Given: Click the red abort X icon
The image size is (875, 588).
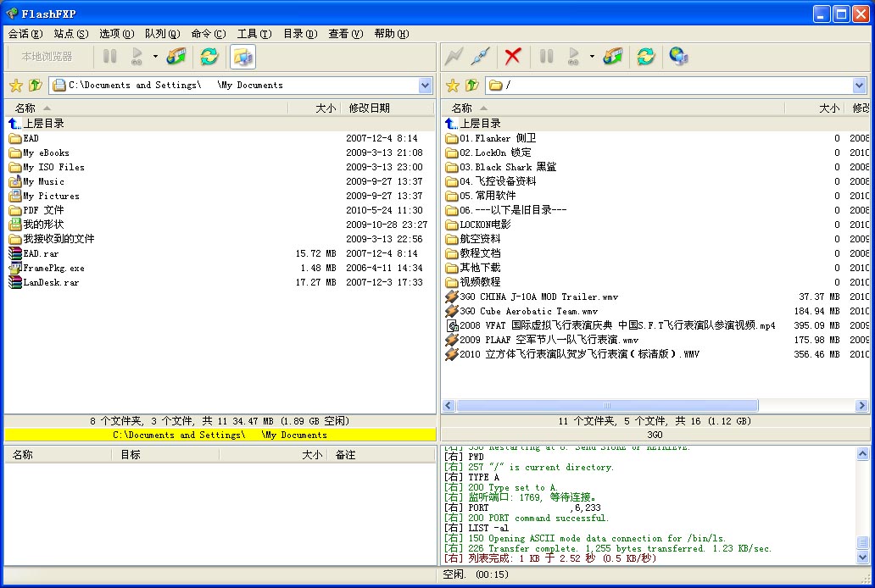Looking at the screenshot, I should (513, 57).
